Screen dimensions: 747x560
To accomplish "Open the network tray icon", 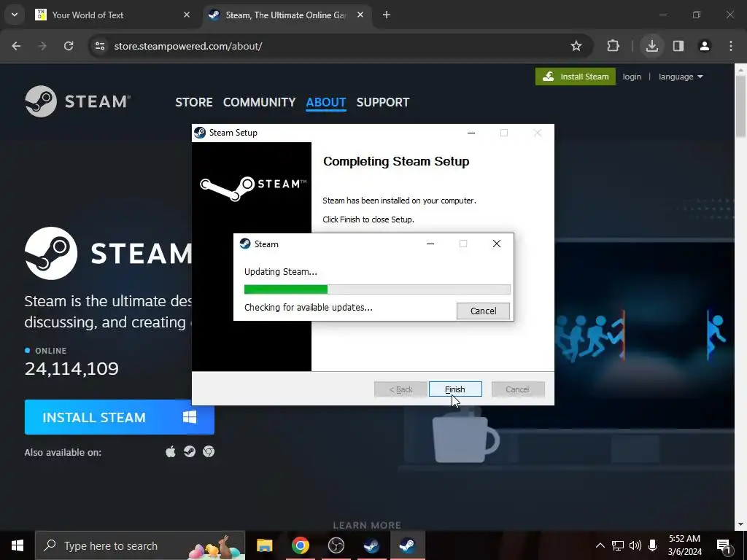I will (x=618, y=545).
